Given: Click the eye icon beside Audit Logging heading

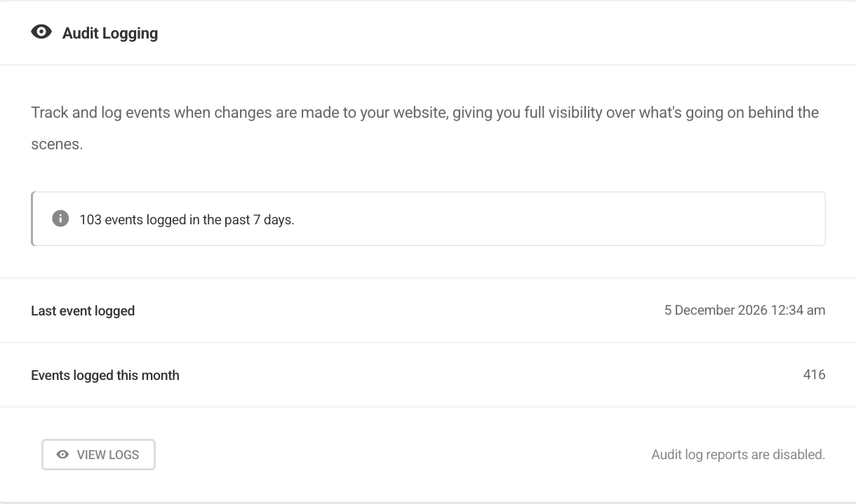Looking at the screenshot, I should (42, 32).
